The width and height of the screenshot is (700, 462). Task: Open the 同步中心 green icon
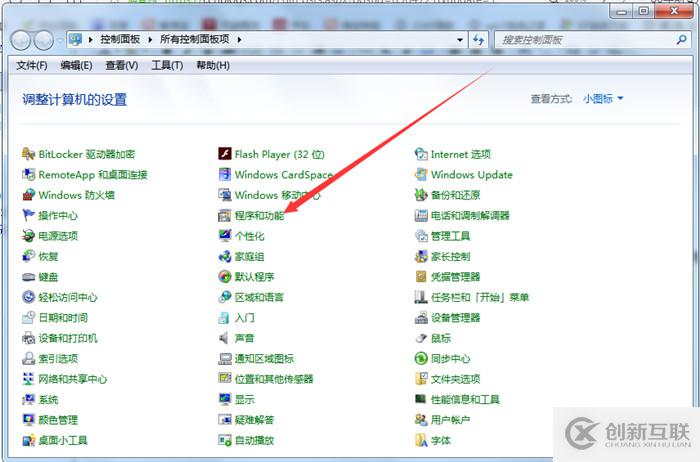421,358
